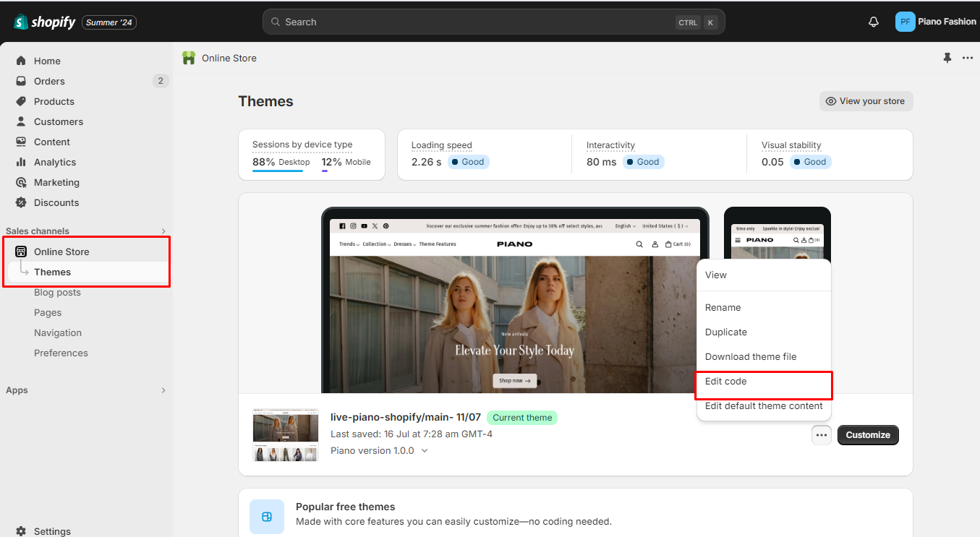Select the Customers person icon
Screen dimensions: 980x537
pos(21,121)
